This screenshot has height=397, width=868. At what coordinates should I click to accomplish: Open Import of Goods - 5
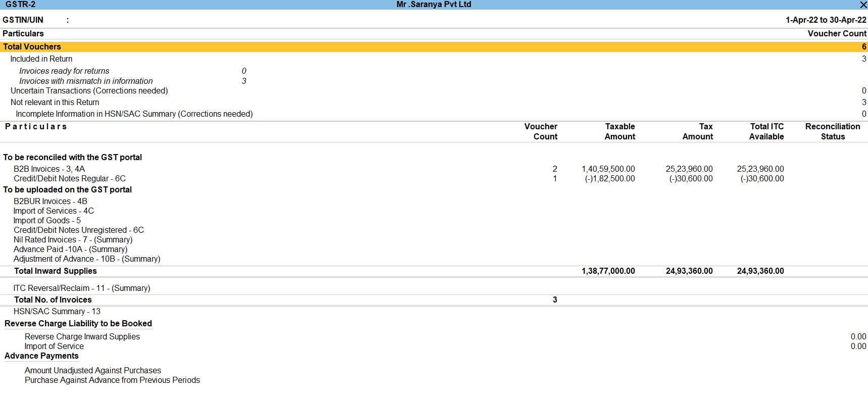(x=47, y=220)
